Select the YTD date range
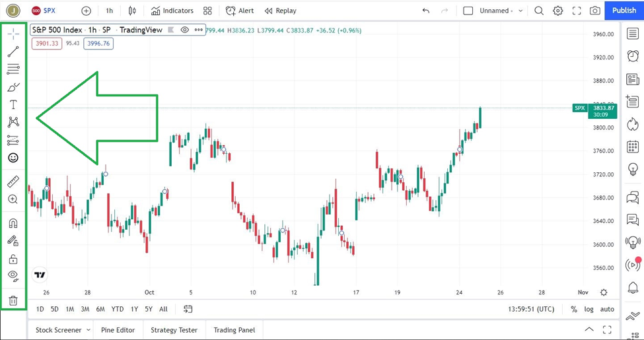Screen dimensions: 644x340 pyautogui.click(x=118, y=309)
